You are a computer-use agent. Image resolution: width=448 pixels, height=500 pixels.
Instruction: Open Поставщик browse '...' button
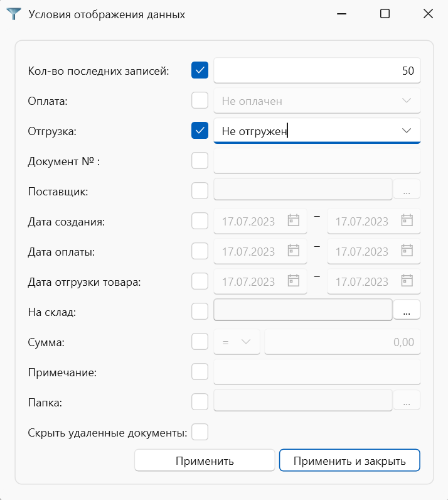pyautogui.click(x=407, y=190)
